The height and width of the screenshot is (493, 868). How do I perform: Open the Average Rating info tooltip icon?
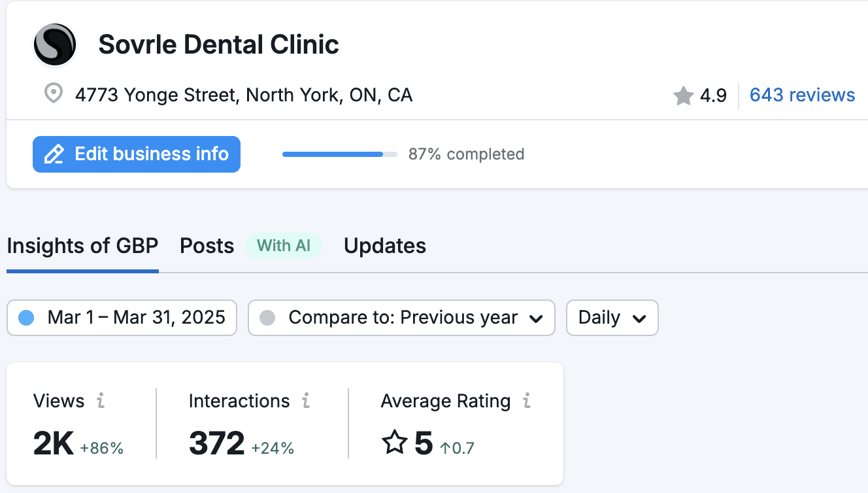(527, 402)
